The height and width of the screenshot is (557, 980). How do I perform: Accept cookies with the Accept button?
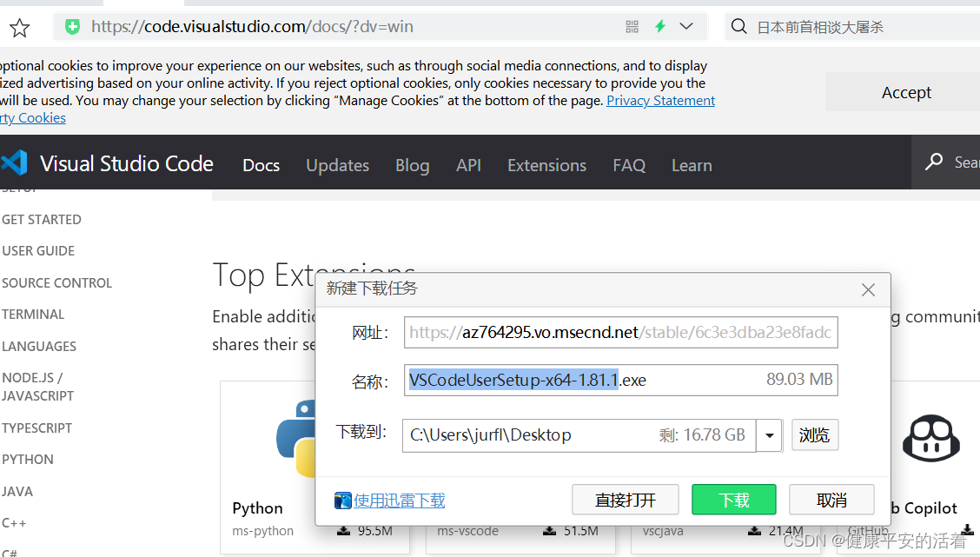click(x=905, y=92)
